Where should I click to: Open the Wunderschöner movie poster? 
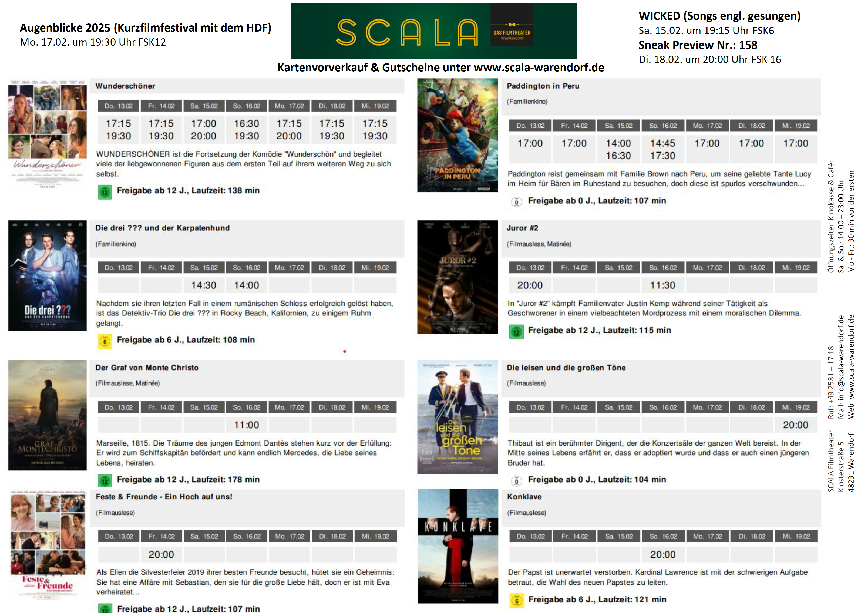click(47, 134)
